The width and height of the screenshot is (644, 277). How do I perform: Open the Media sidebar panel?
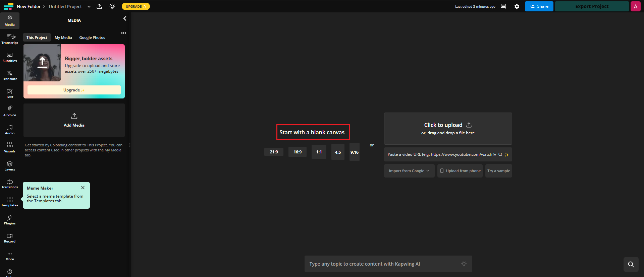point(10,21)
